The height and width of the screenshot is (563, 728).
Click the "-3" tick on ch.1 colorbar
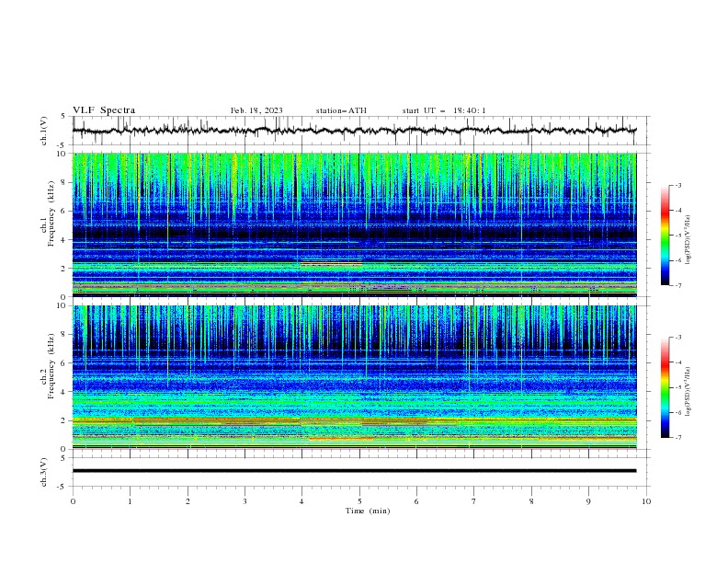click(677, 185)
